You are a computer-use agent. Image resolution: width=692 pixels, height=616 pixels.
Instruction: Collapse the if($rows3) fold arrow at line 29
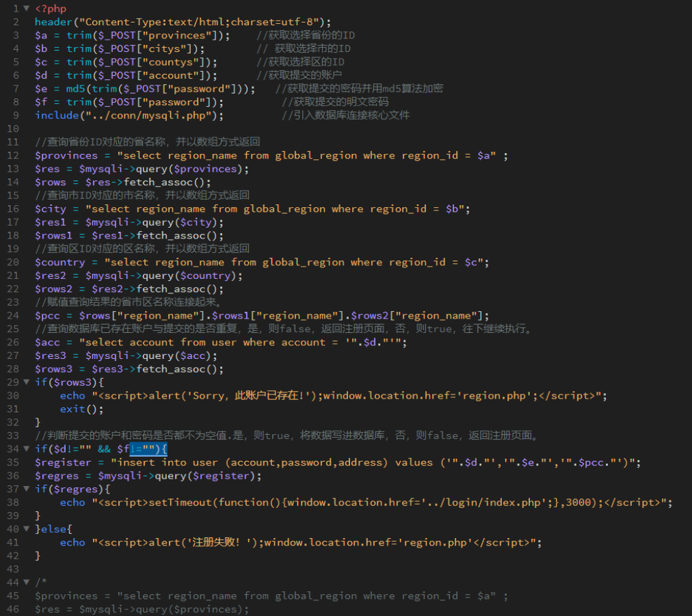(x=27, y=382)
